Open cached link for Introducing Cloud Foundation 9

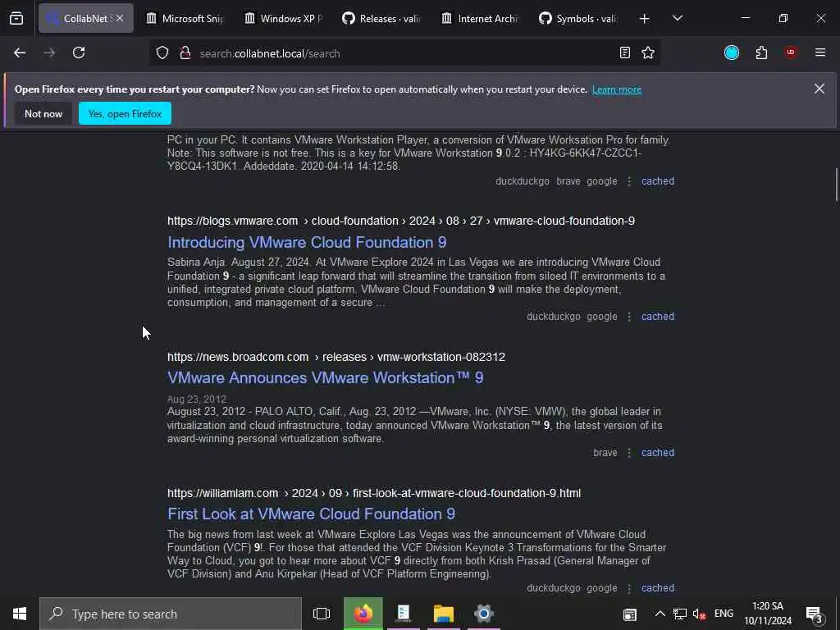(658, 317)
